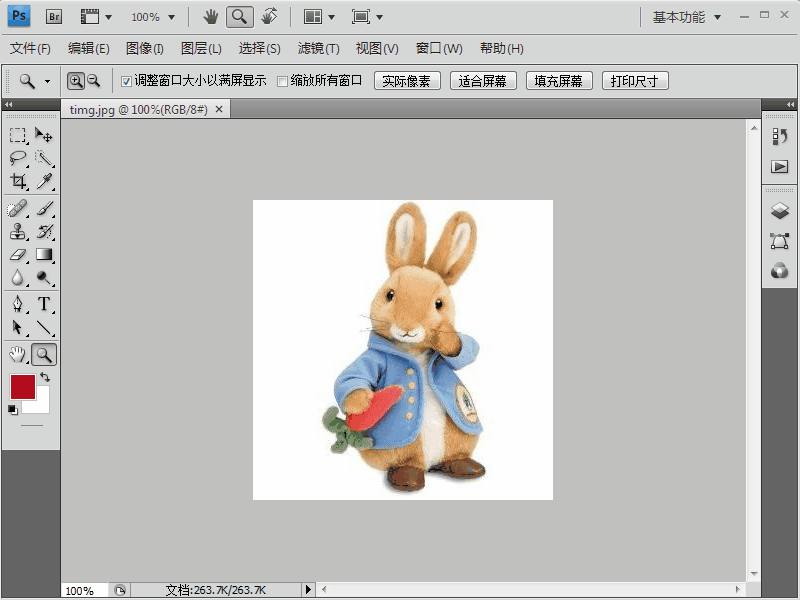Open the Layers panel icon

coord(780,210)
